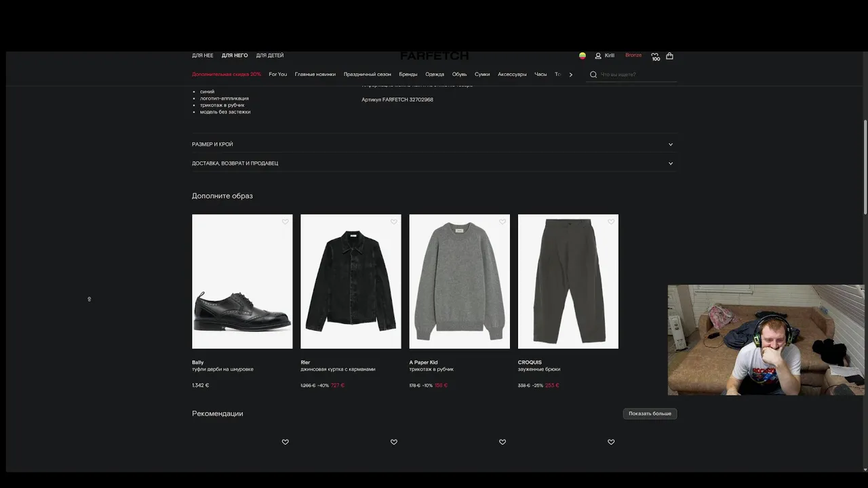Screen dimensions: 868x488
Task: Favorite the second recommendation item heart
Action: [394, 442]
